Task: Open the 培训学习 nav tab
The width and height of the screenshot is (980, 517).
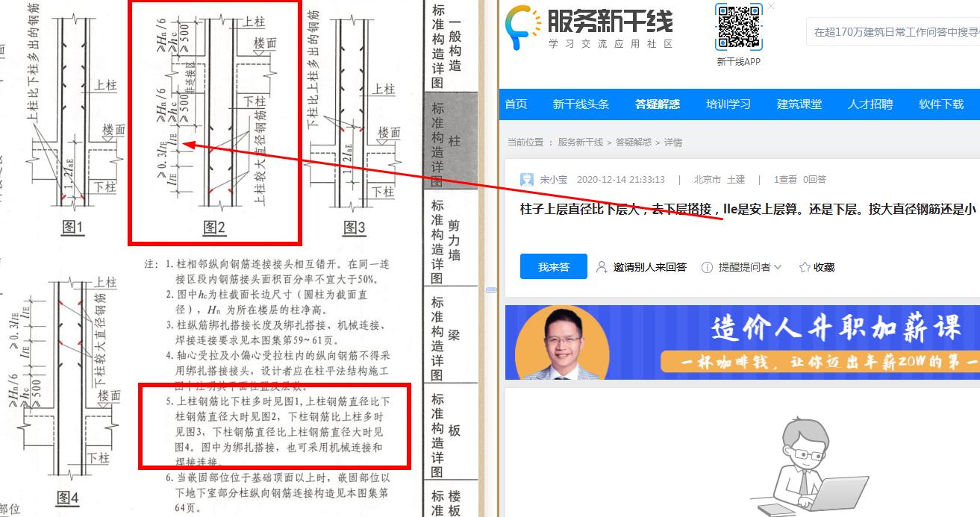Action: click(x=728, y=104)
